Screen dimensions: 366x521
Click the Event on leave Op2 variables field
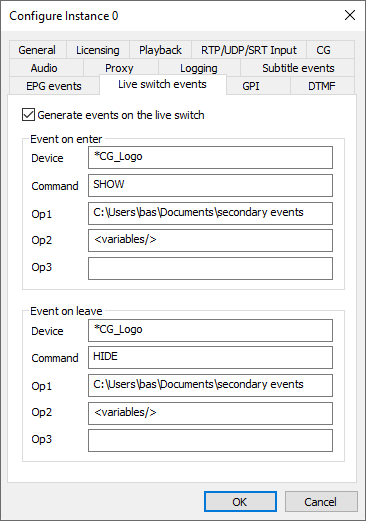(x=210, y=413)
